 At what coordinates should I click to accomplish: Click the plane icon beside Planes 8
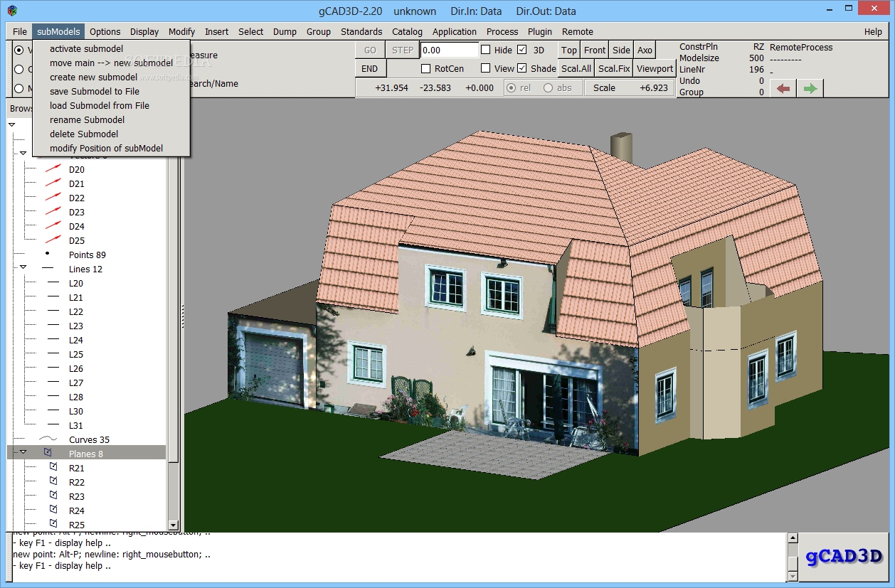tap(48, 453)
